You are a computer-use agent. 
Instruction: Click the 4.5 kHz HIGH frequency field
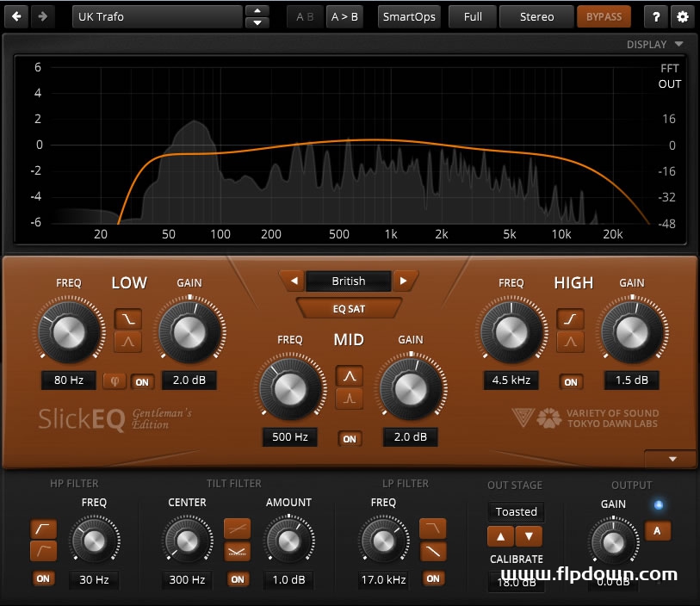(x=511, y=380)
